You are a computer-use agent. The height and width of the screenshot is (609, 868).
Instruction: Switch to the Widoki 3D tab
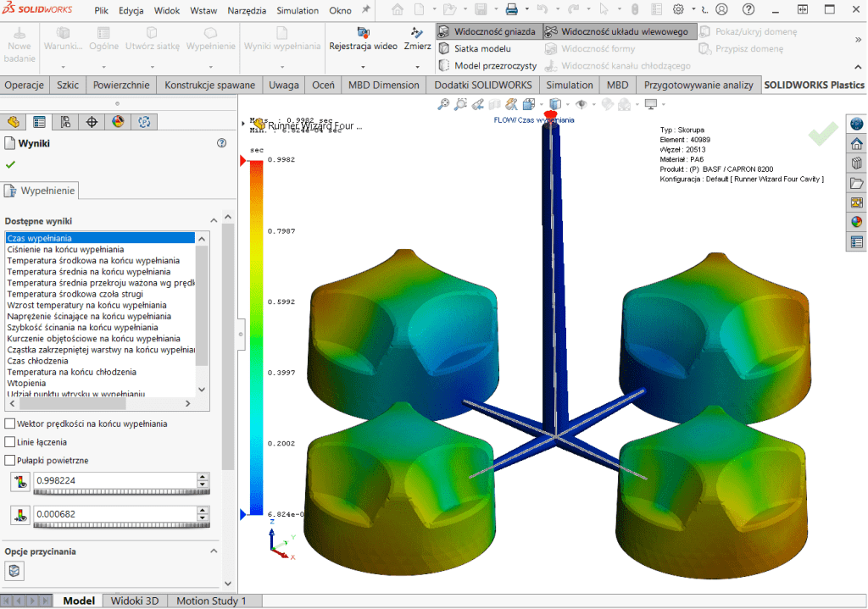(x=135, y=601)
